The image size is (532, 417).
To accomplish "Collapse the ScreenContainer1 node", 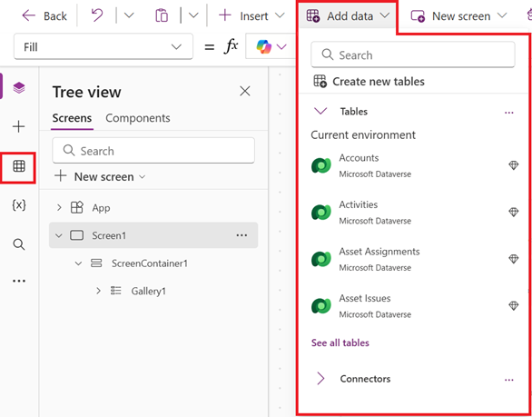I will tap(78, 263).
